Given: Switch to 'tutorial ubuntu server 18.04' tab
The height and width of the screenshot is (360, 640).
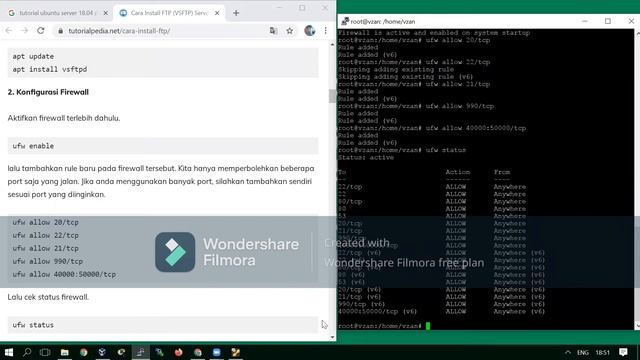Looking at the screenshot, I should point(57,13).
